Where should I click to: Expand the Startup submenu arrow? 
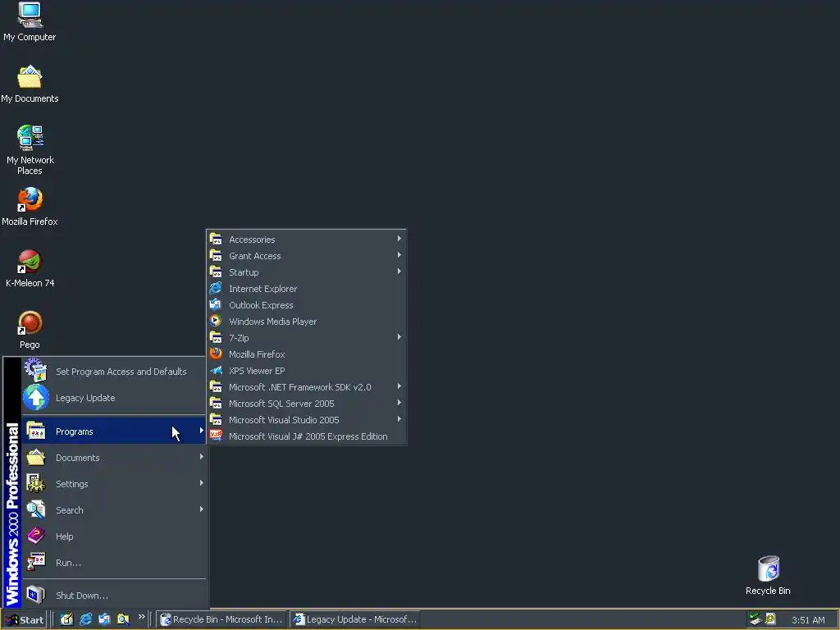click(x=399, y=272)
